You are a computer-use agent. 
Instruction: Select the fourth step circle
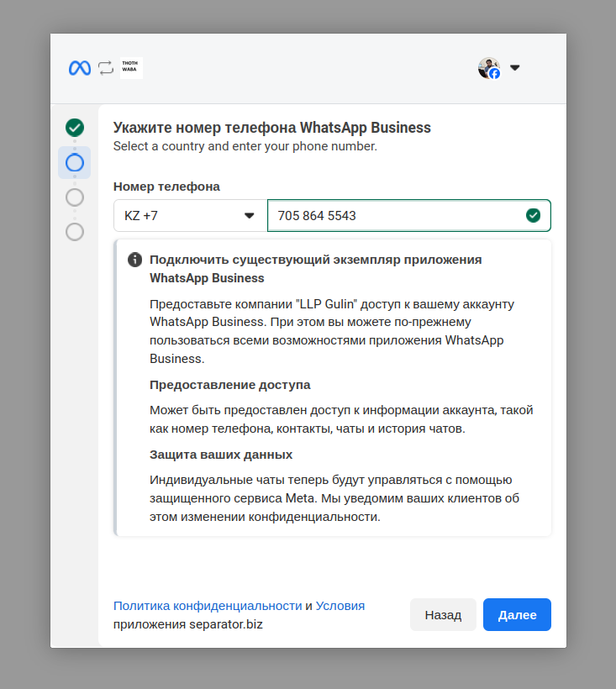pyautogui.click(x=75, y=232)
